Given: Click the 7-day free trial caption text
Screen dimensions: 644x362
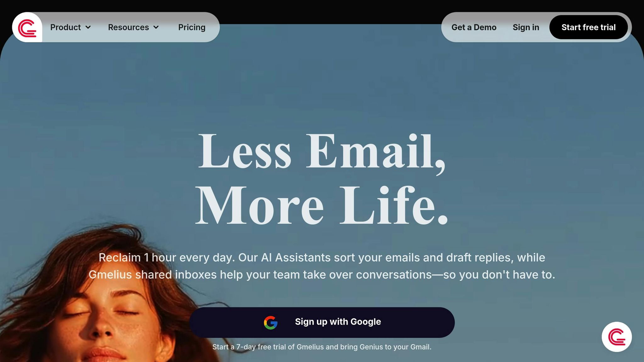Looking at the screenshot, I should point(322,347).
